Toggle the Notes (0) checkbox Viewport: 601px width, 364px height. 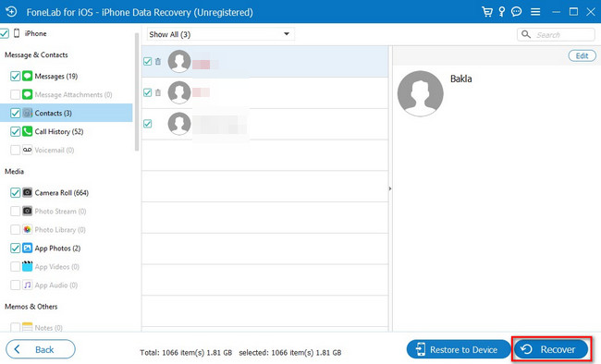(x=15, y=327)
